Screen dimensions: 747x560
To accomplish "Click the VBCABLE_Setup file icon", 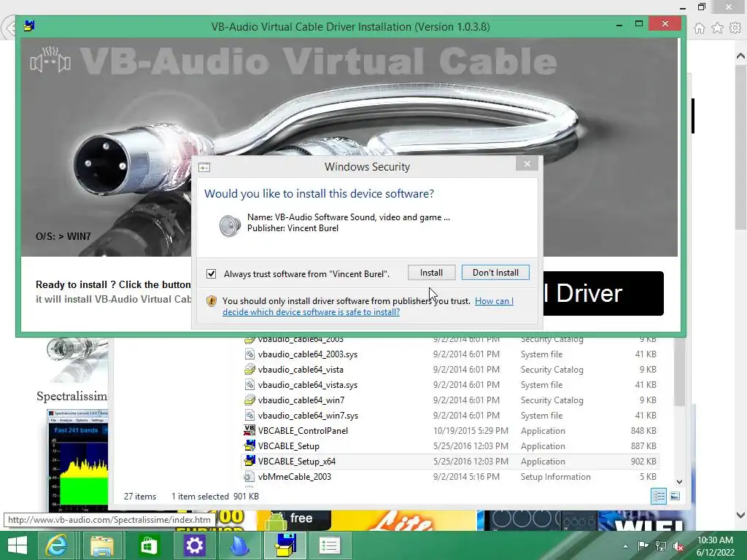I will [249, 446].
